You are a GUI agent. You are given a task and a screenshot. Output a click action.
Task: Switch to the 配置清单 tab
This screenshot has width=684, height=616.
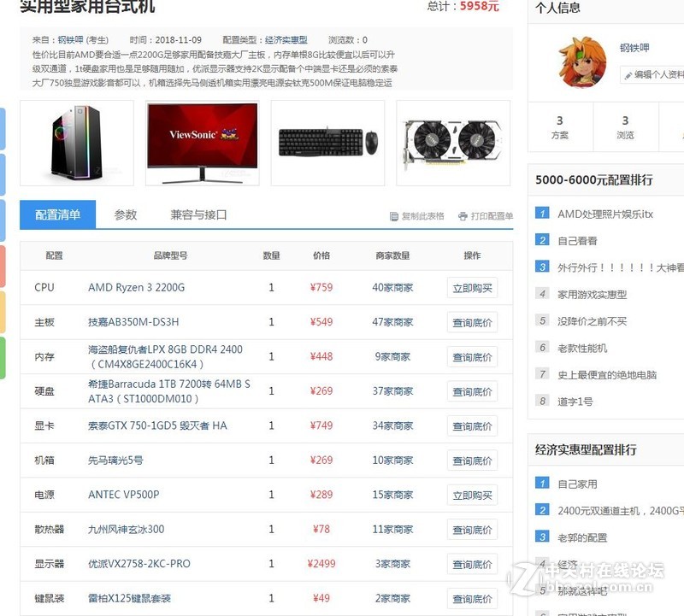[57, 214]
